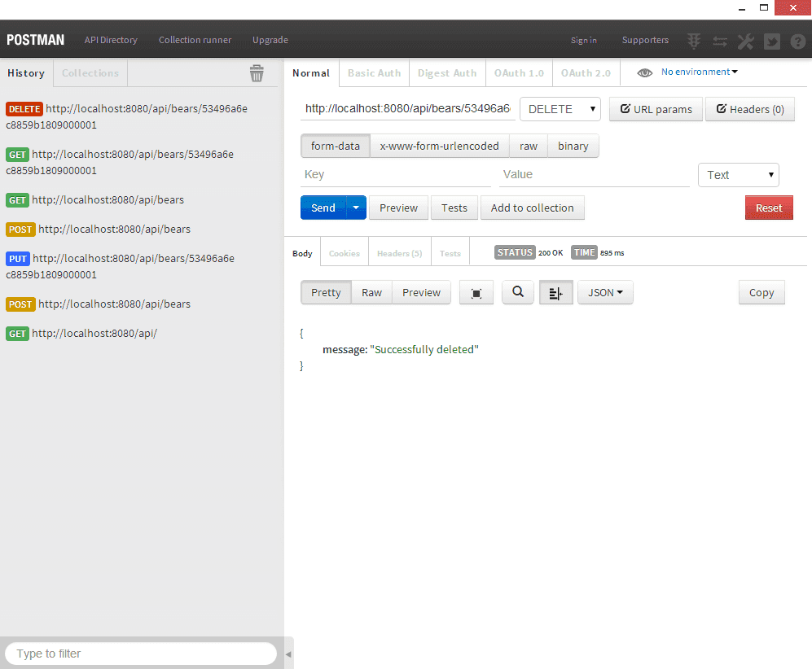Choose form-data body type
Viewport: 812px width, 669px height.
click(x=335, y=146)
